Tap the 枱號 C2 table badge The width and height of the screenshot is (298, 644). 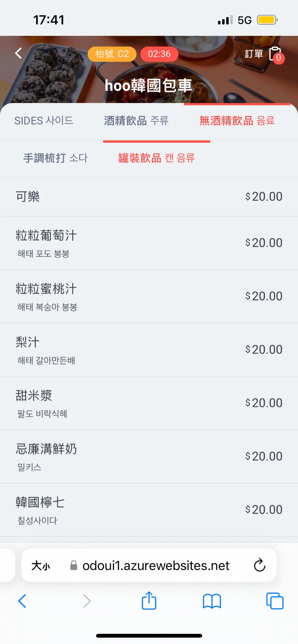click(112, 54)
